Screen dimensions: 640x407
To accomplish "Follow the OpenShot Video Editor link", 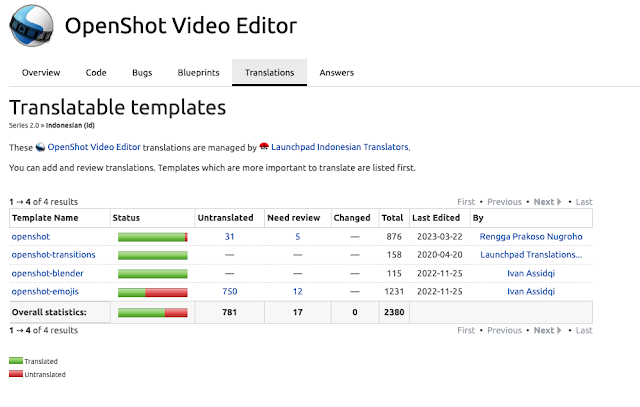I will [x=94, y=147].
